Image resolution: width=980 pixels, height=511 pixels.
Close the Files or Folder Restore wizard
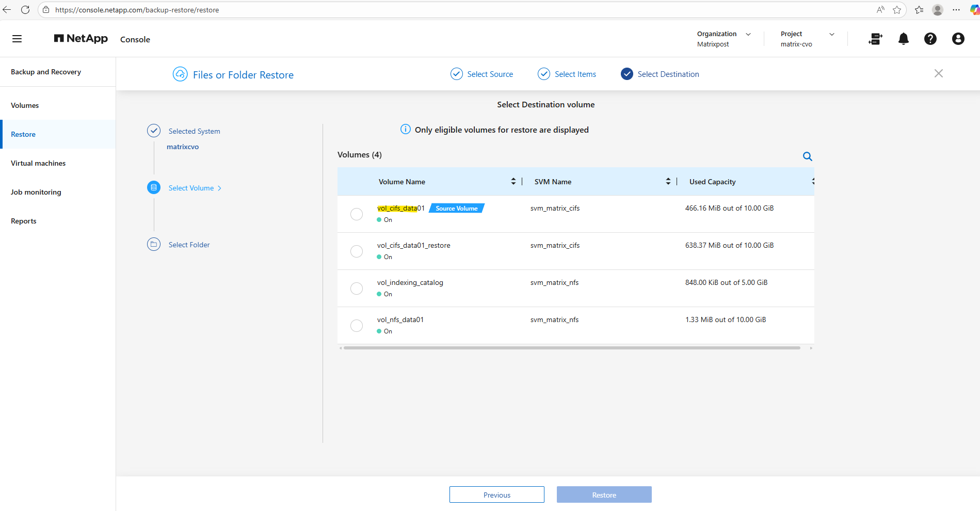coord(938,73)
